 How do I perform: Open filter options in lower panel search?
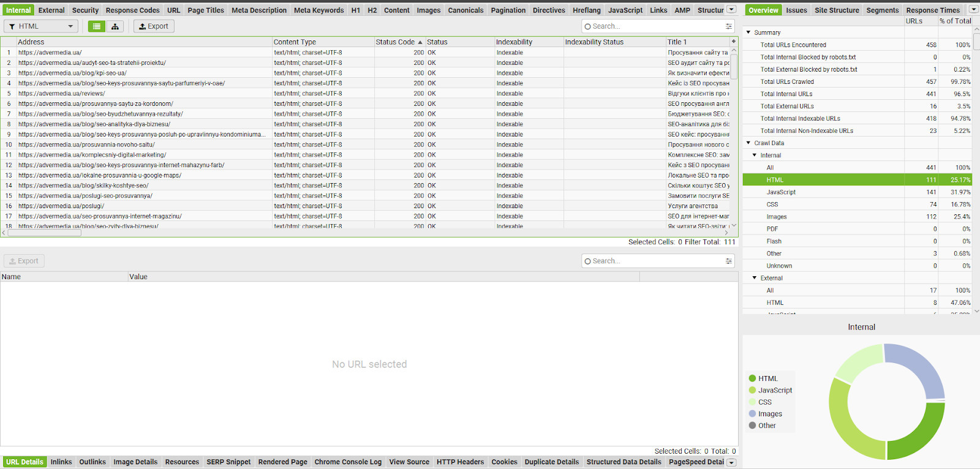(x=729, y=261)
